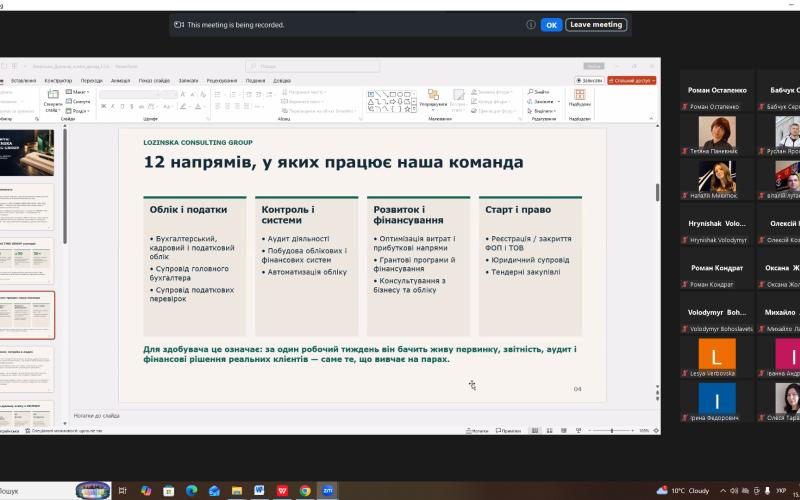Open the font name combo box
Viewport: 800px width, 500px height.
tap(130, 94)
